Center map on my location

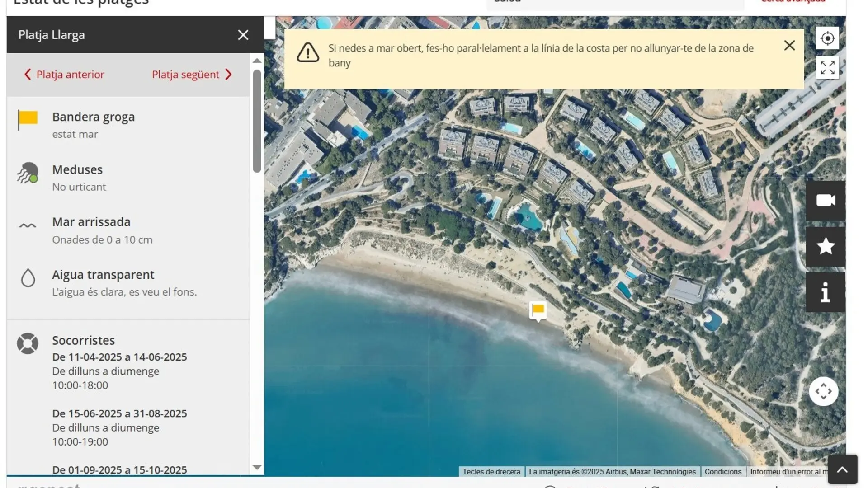(827, 38)
